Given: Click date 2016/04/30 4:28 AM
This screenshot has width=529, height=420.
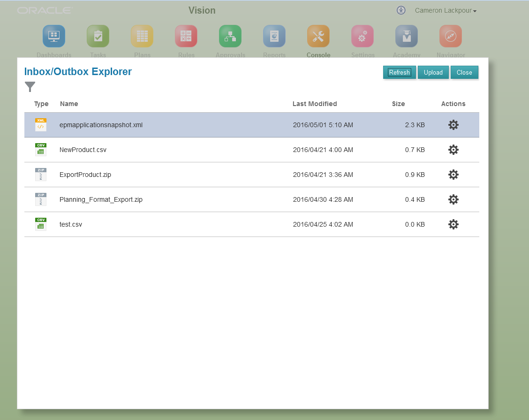Looking at the screenshot, I should (x=323, y=199).
